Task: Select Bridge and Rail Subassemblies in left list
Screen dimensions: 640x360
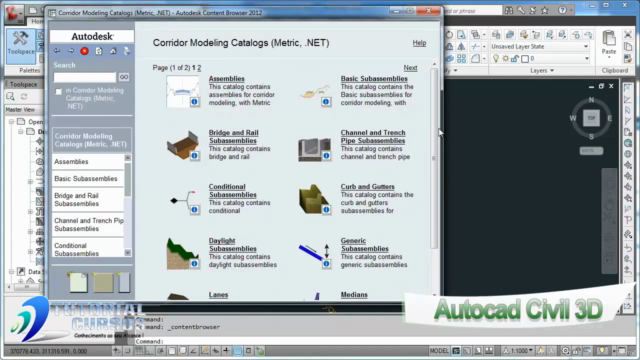Action: point(88,200)
